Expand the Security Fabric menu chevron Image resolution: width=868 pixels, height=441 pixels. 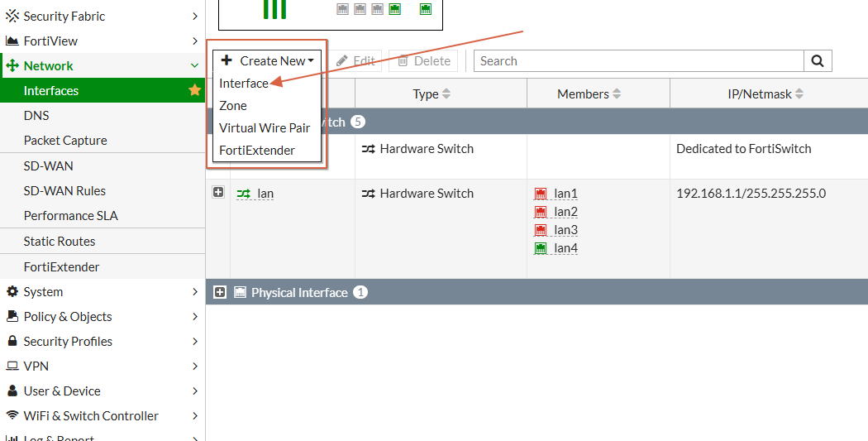click(195, 16)
